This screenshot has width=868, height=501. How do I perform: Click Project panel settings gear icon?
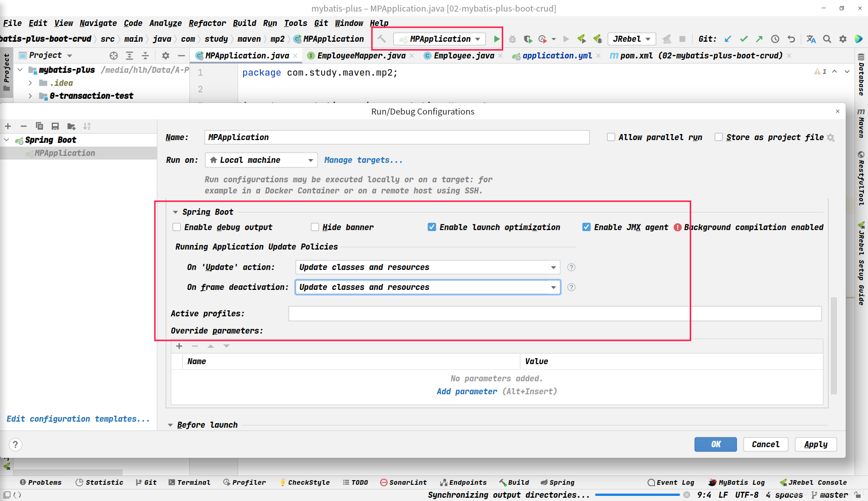coord(166,56)
